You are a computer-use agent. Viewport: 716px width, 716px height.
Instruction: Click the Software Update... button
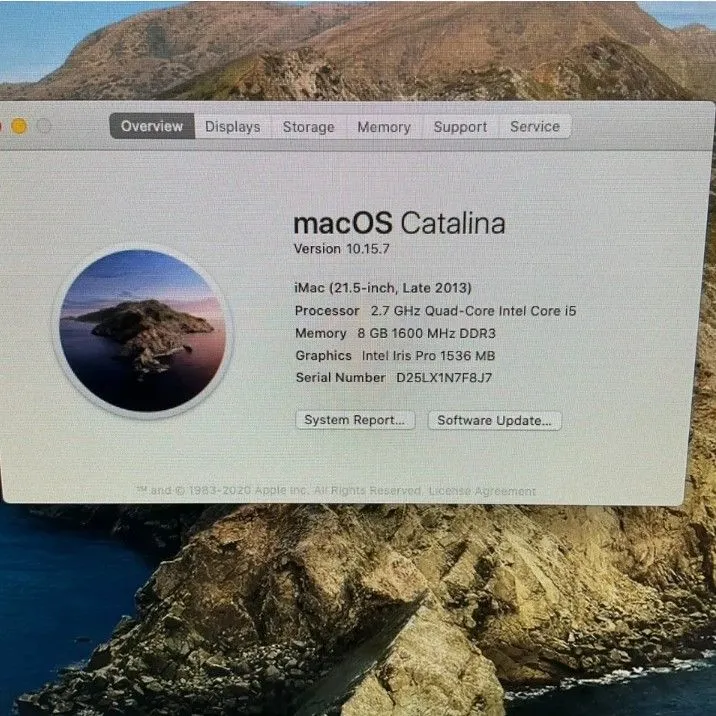[x=495, y=420]
